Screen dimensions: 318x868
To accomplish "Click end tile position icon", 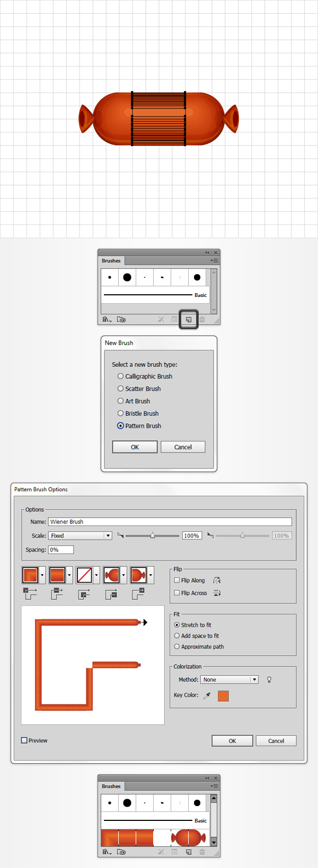I will pyautogui.click(x=138, y=594).
